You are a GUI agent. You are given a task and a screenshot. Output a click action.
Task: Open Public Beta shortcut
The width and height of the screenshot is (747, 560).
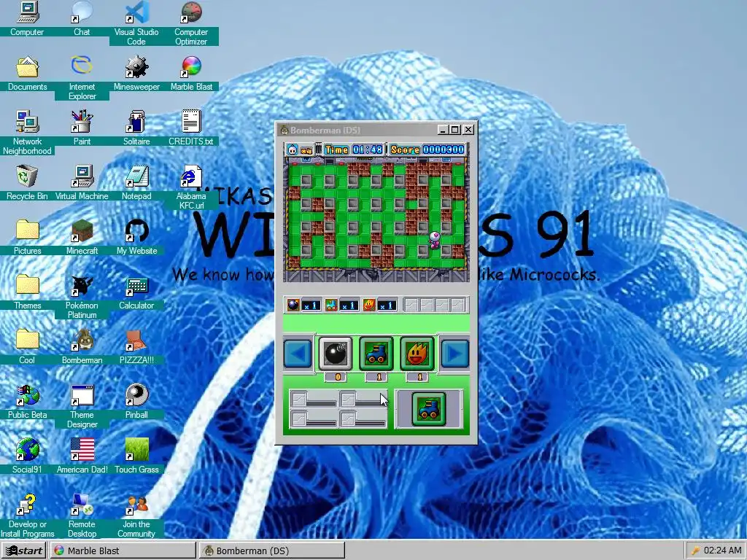click(x=27, y=402)
